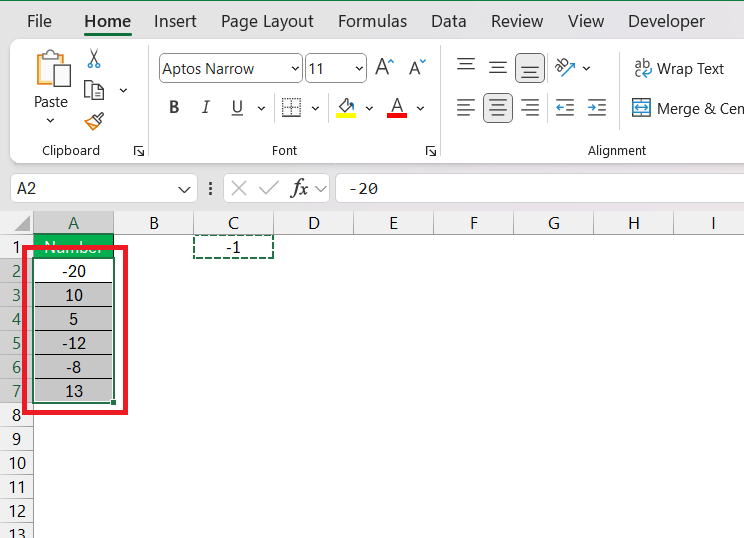Click the Paste clipboard icon

coord(53,69)
